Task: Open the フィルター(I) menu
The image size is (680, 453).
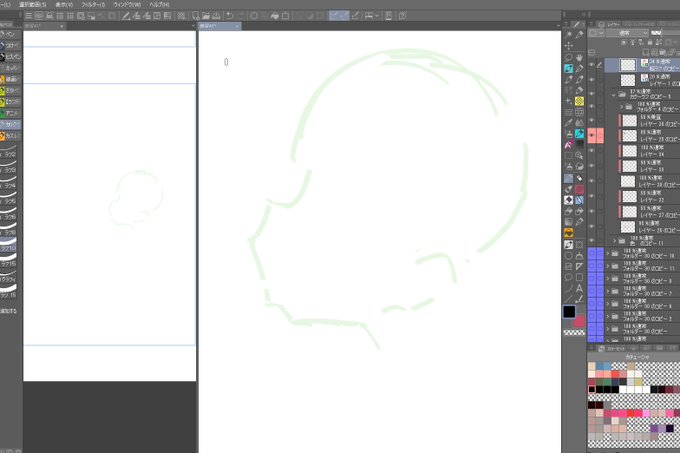Action: [93, 4]
